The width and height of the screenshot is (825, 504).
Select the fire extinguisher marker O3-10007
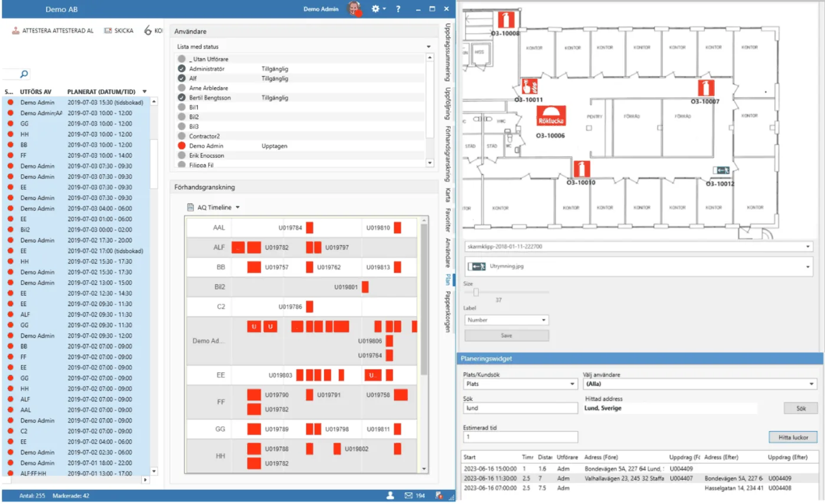click(706, 88)
